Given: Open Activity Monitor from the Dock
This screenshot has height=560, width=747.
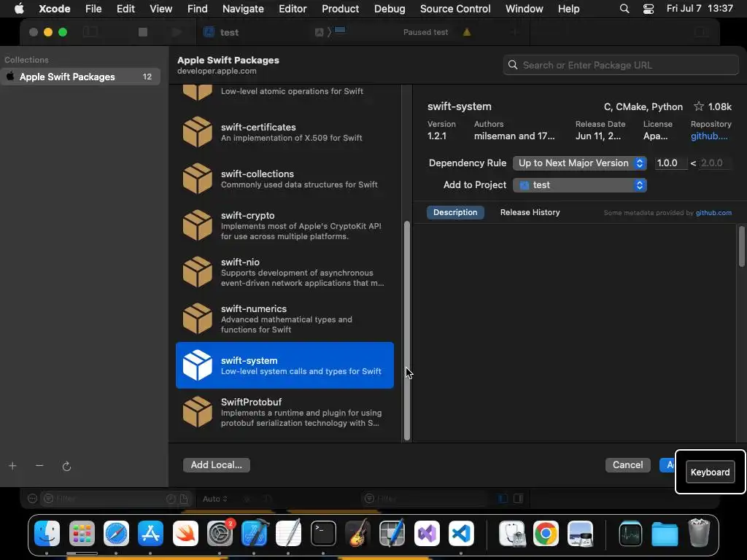Looking at the screenshot, I should 630,533.
